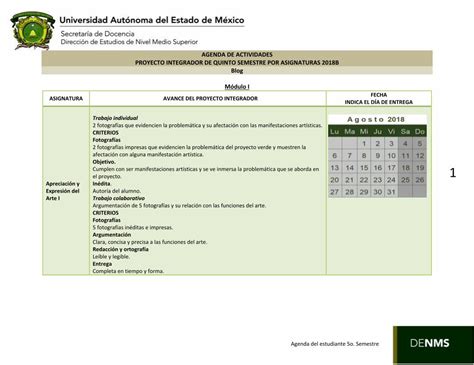
Task: Click the 'Agosto 2018' calendar title
Action: click(x=376, y=119)
